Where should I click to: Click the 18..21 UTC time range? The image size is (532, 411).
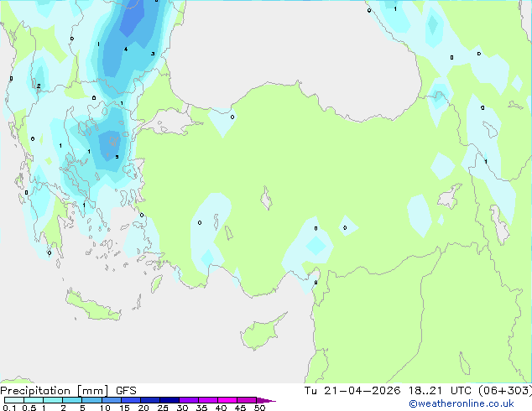440,391
